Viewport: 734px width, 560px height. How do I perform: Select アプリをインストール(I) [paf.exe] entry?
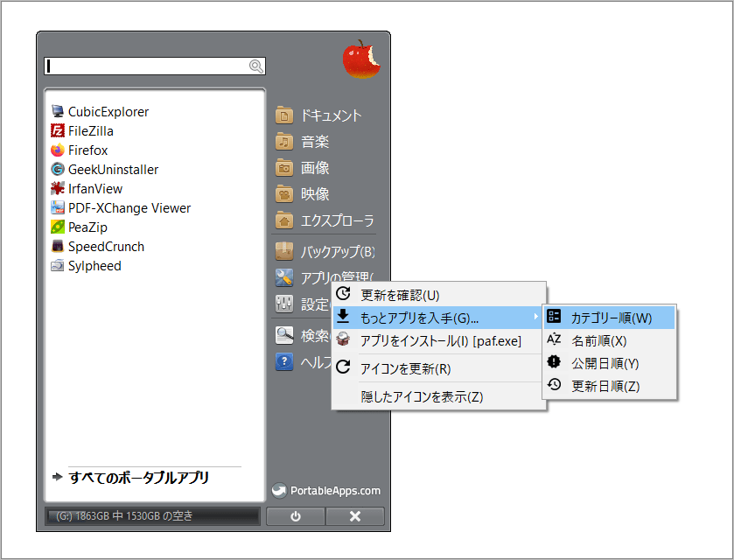[438, 341]
